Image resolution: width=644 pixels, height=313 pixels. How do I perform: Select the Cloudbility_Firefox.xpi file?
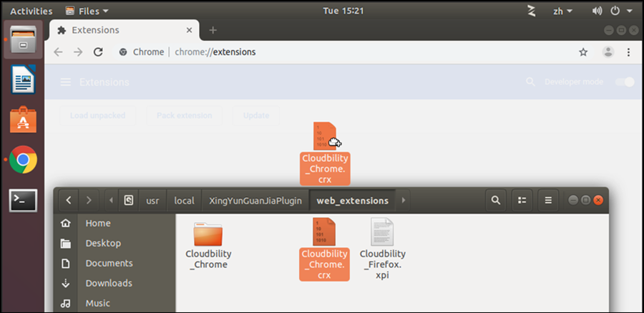[x=383, y=249]
